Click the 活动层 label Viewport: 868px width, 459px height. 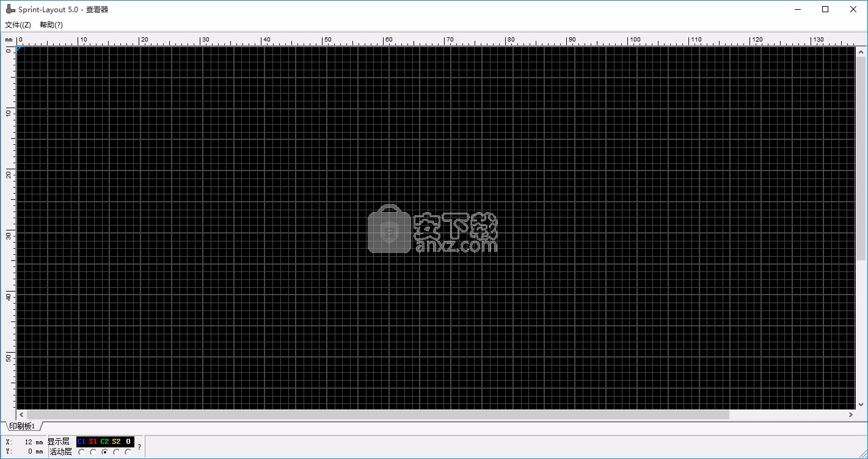click(x=60, y=452)
